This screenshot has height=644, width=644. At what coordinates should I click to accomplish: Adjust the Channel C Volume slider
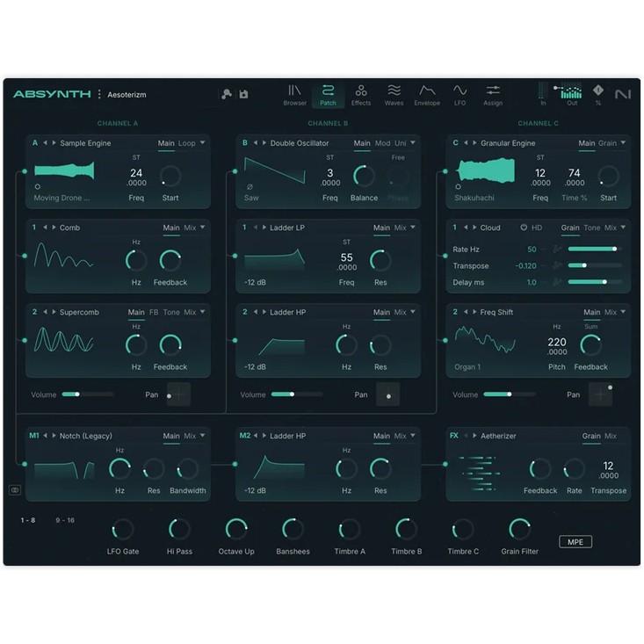510,394
